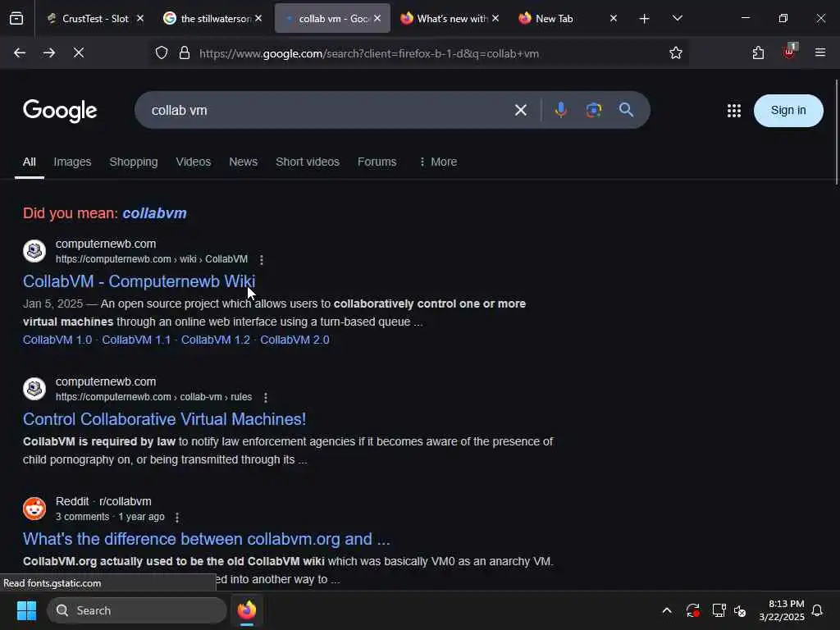
Task: Open Windows notification bell
Action: [818, 610]
